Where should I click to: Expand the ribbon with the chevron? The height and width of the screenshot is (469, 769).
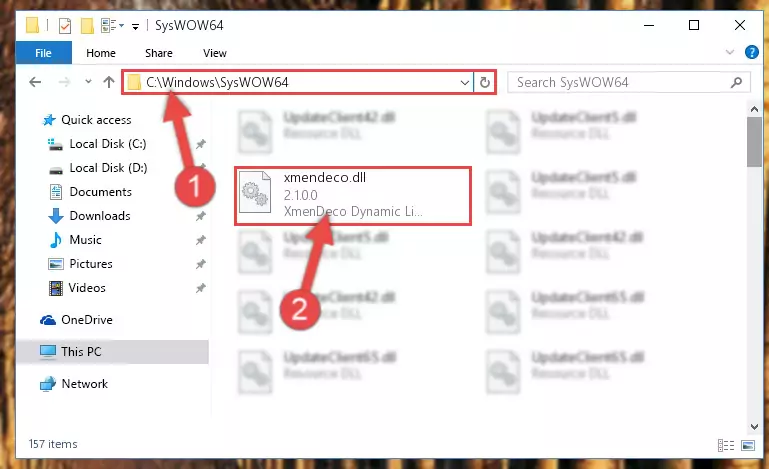pos(730,52)
